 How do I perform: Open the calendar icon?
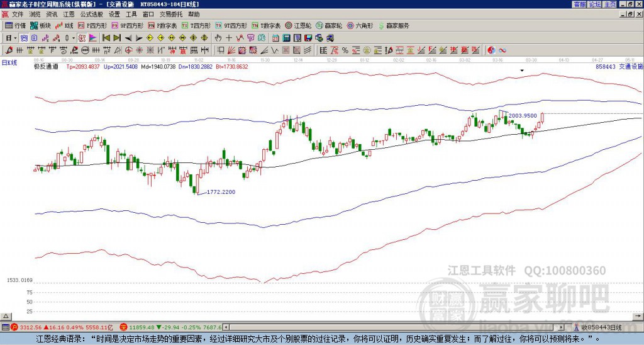point(275,38)
